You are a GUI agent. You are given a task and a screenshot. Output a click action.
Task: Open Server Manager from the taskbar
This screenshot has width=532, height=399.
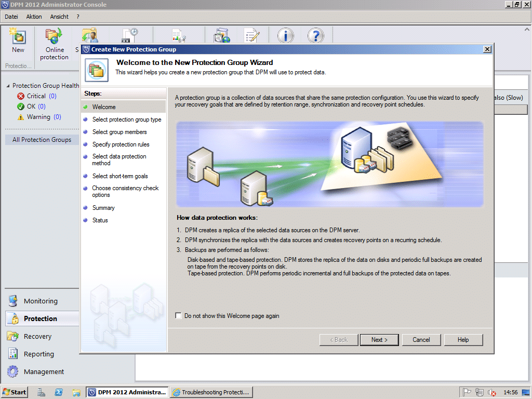[41, 392]
